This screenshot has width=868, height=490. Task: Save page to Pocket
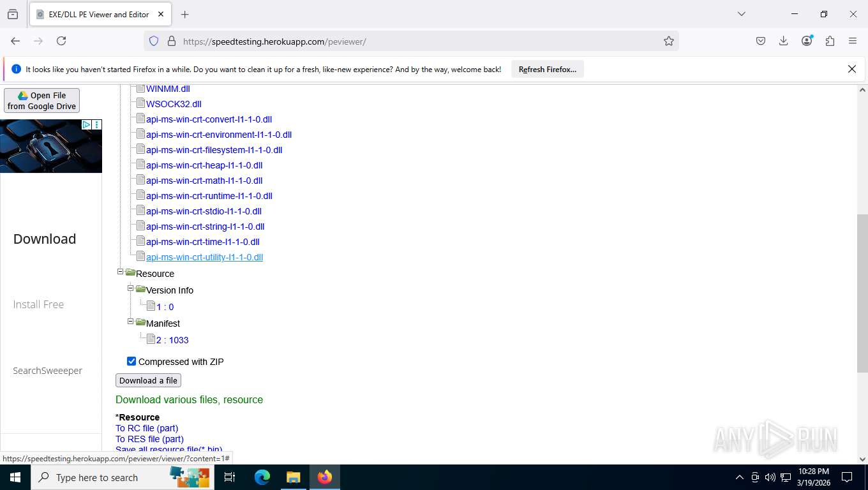pos(760,41)
